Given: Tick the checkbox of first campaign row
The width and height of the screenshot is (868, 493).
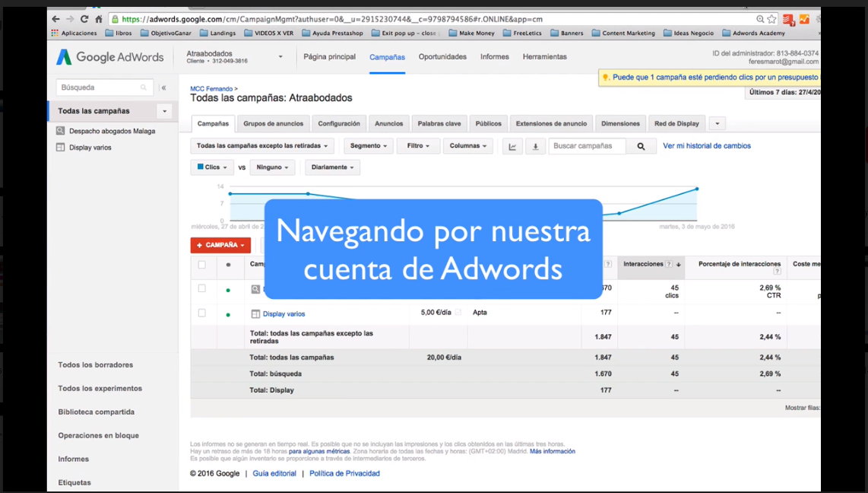Looking at the screenshot, I should tap(202, 288).
